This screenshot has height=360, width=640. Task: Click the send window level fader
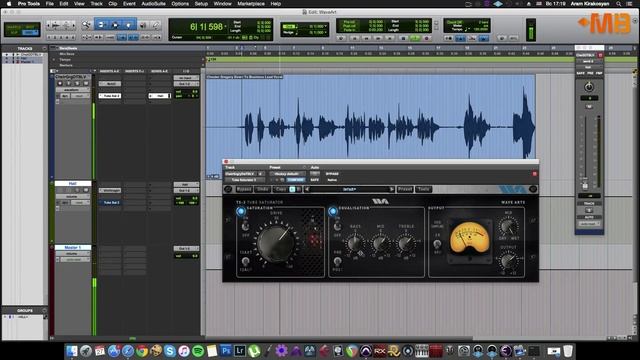click(585, 186)
